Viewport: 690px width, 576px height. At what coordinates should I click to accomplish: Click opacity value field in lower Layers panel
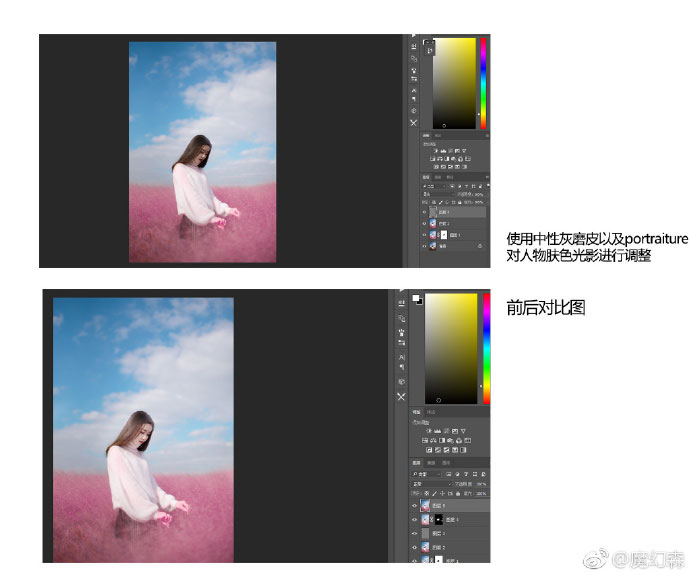click(x=480, y=484)
